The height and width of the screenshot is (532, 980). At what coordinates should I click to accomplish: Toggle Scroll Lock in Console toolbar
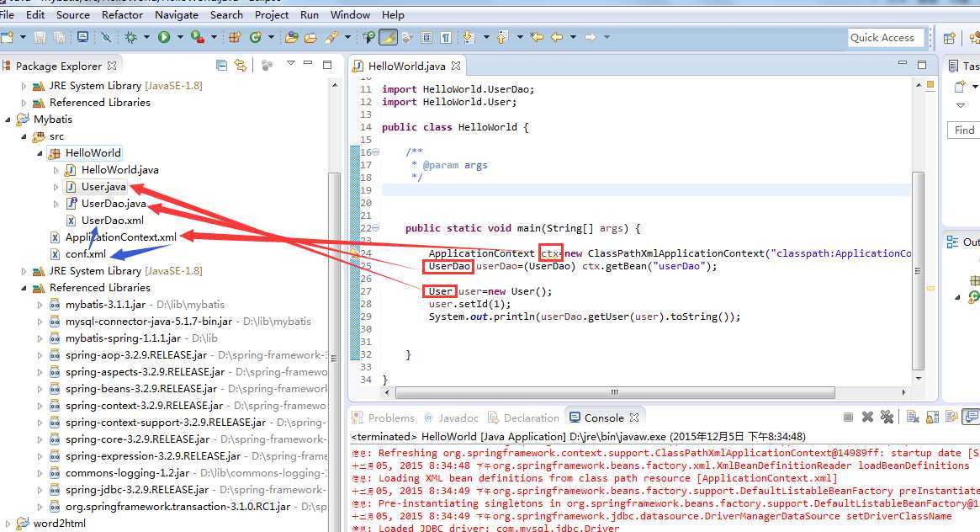point(933,417)
